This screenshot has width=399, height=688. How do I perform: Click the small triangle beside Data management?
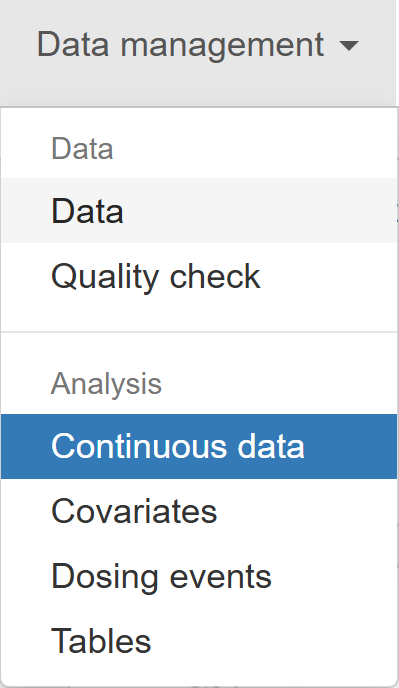point(349,45)
